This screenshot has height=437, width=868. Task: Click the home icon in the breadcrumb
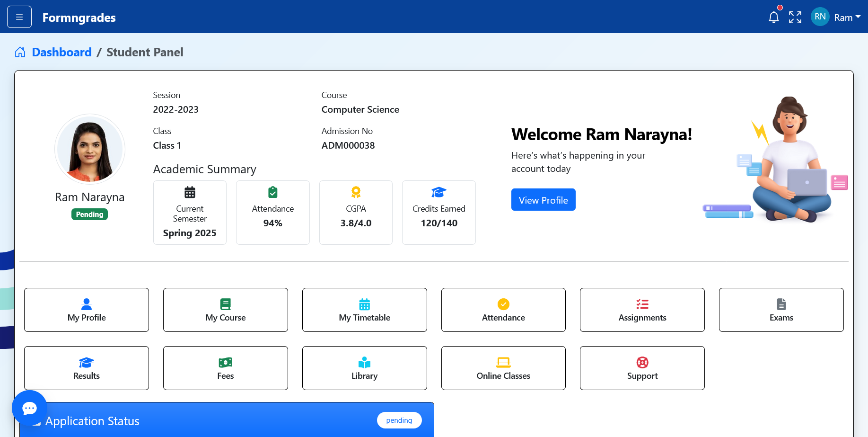coord(20,52)
